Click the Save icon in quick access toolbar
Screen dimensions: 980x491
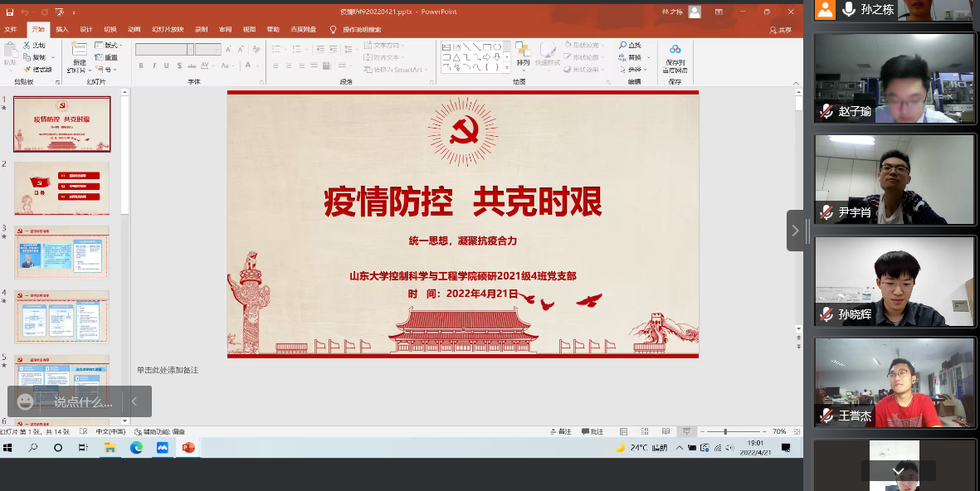(x=10, y=12)
